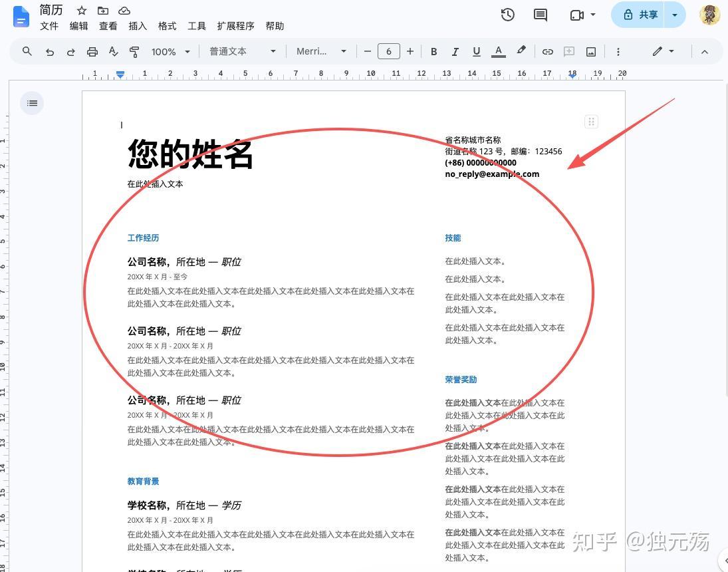Open the Merri... font dropdown
Image resolution: width=728 pixels, height=572 pixels.
coord(321,52)
